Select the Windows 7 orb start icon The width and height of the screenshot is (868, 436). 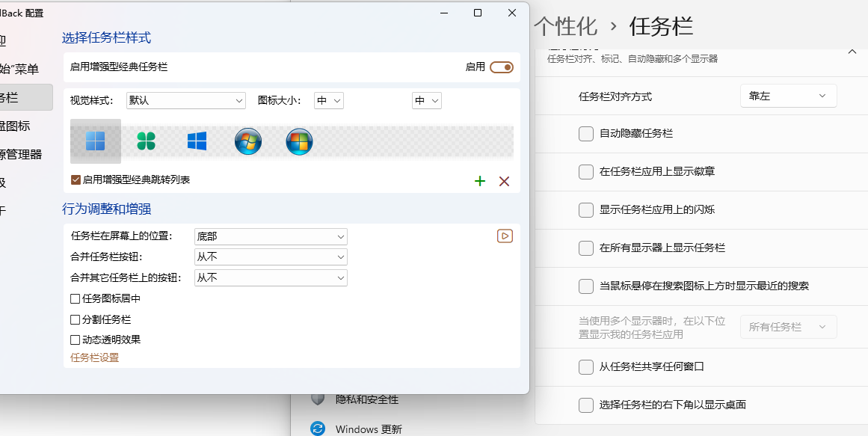tap(248, 142)
